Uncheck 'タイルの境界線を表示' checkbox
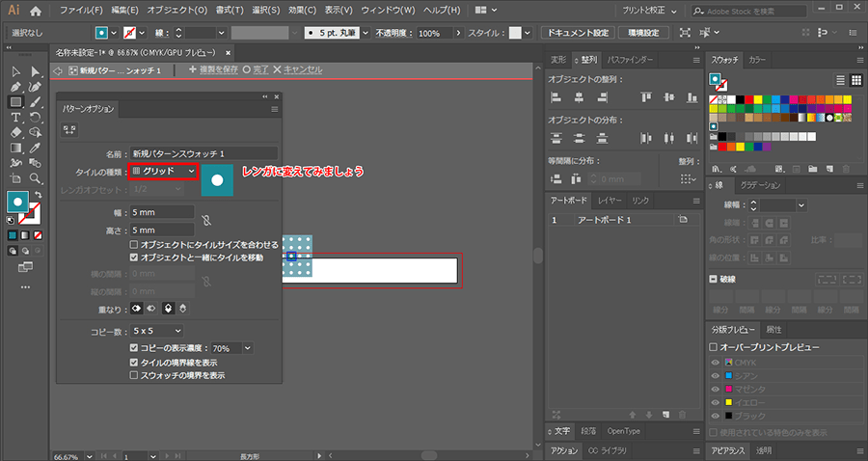868x461 pixels. 135,362
